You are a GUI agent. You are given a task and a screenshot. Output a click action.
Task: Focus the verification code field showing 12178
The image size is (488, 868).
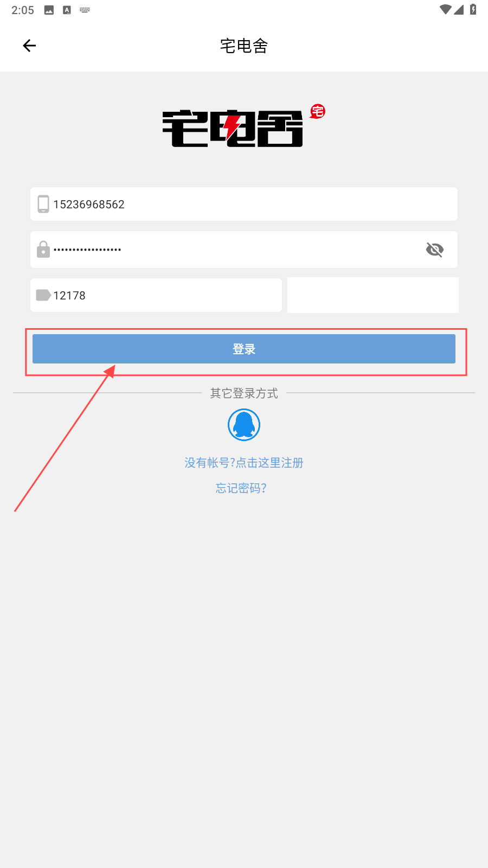(x=156, y=295)
